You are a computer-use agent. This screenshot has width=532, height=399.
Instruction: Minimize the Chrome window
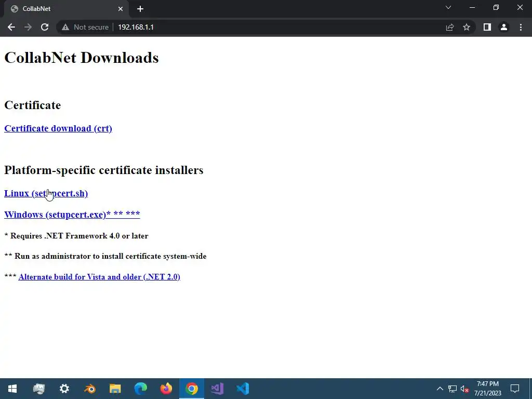(472, 7)
